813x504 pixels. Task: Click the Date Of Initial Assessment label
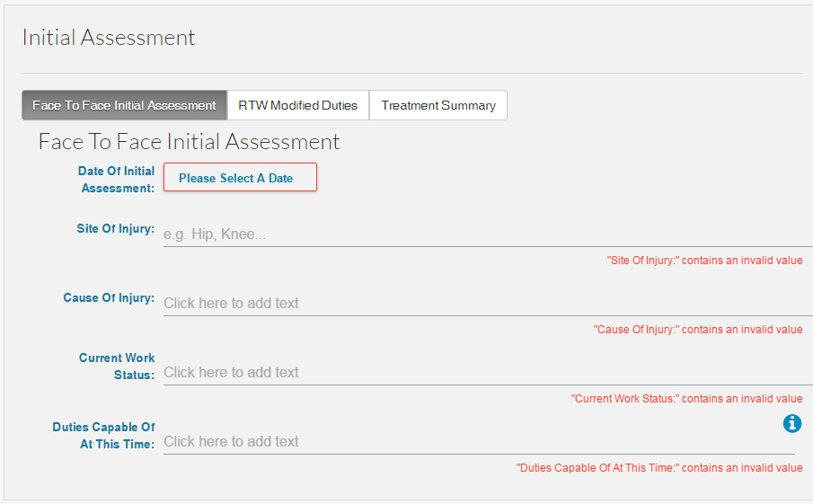pos(117,180)
